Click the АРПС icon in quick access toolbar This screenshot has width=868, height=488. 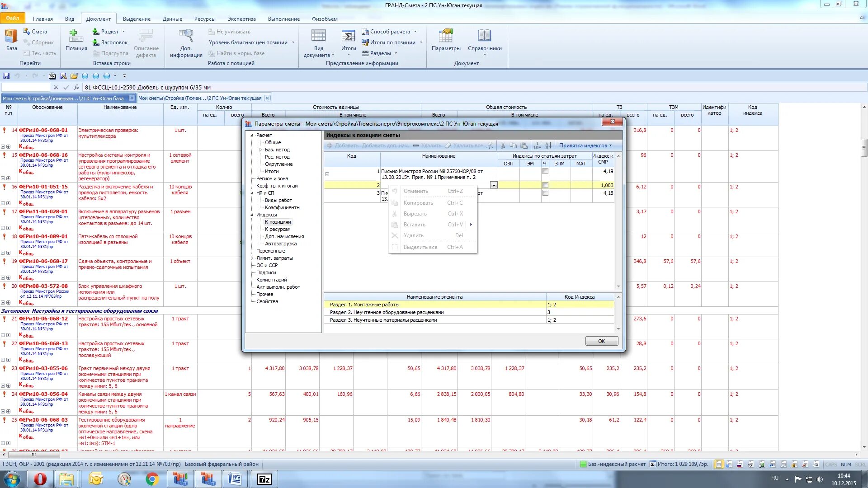[52, 76]
